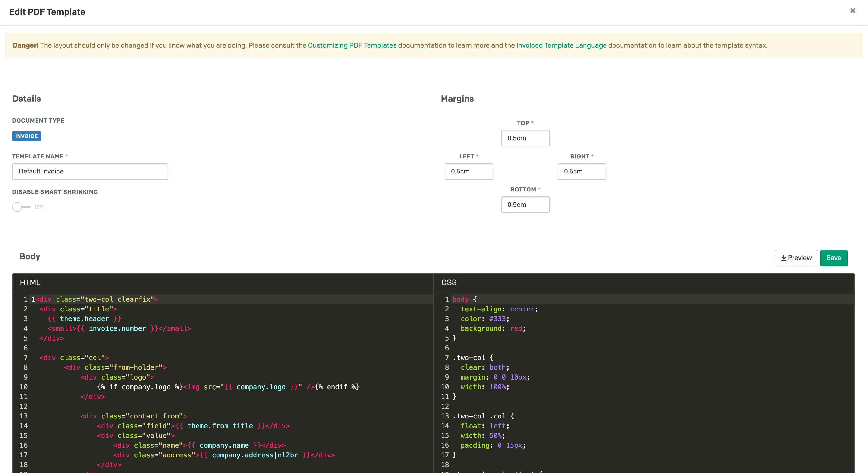Screen dimensions: 868x473
Task: Close the Edit PDF Template dialog
Action: (x=852, y=11)
